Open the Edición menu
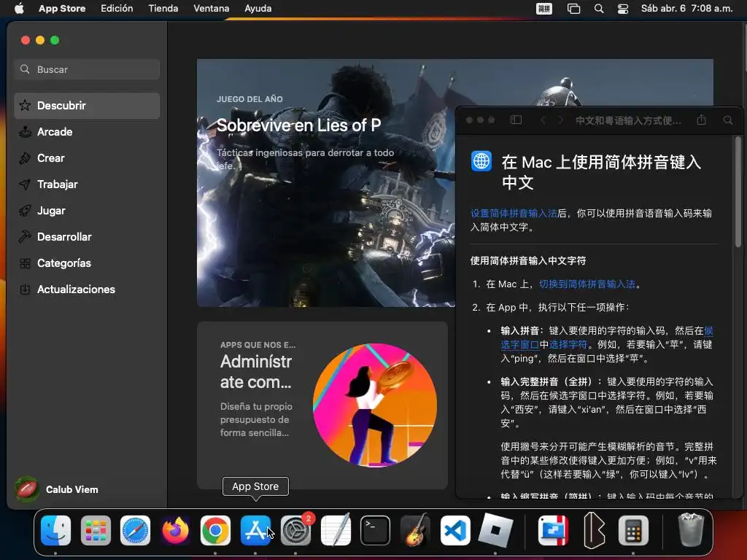 coord(117,8)
